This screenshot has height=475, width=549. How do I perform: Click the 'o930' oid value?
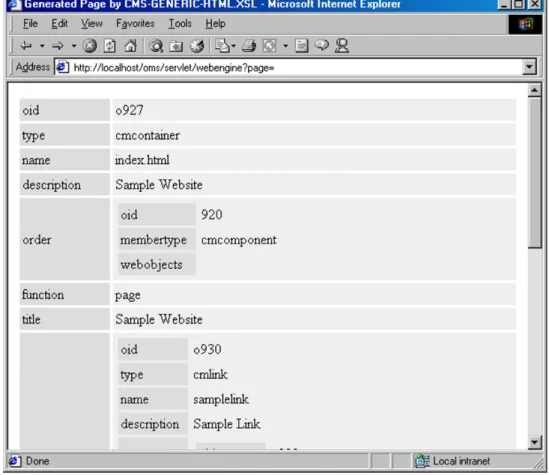pos(207,349)
